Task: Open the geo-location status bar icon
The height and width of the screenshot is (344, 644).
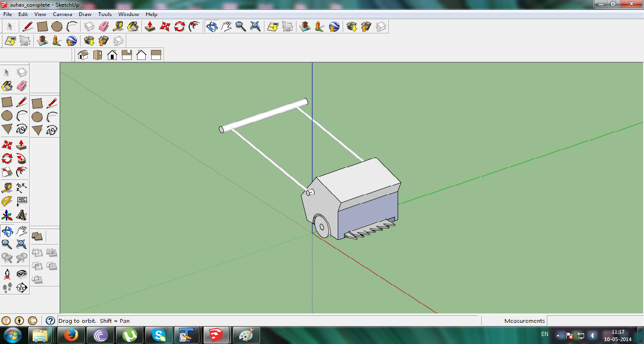Action: (6, 320)
